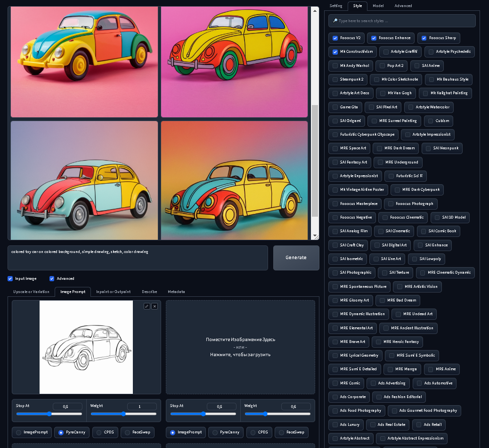Uncheck the Input Image checkbox
Viewport: 489px width, 448px height.
click(x=10, y=278)
